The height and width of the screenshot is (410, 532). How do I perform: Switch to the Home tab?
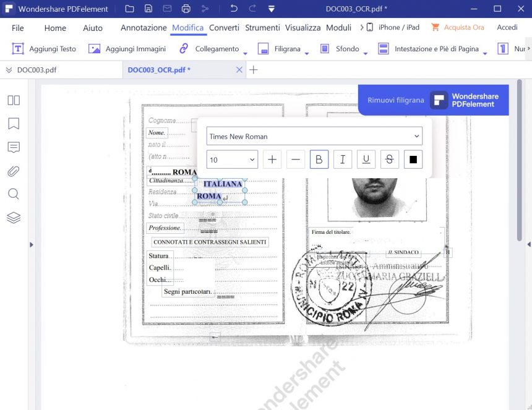(55, 28)
